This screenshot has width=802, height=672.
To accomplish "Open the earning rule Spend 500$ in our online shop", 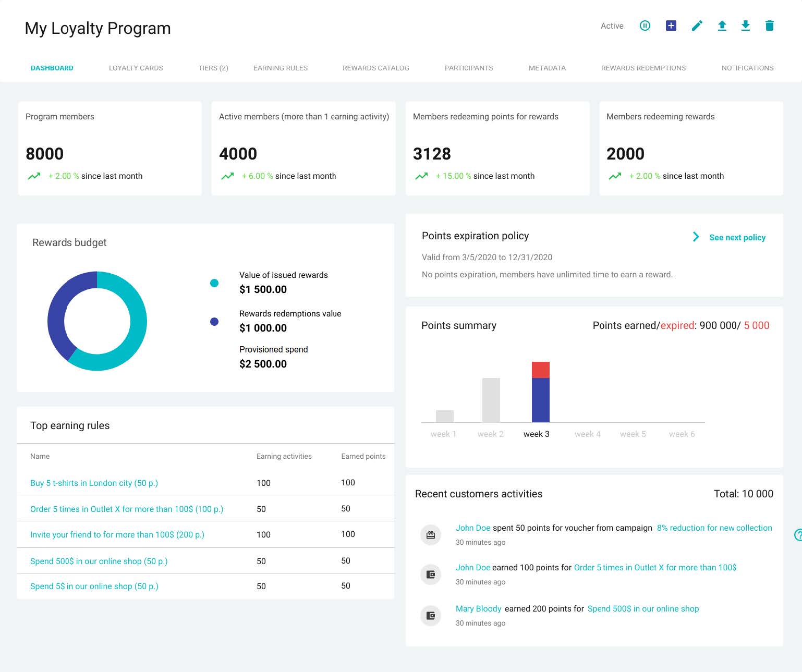I will coord(99,561).
